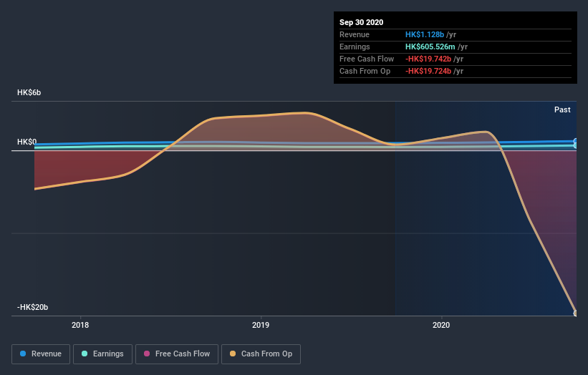
Task: Click the Revenue row label in tooltip
Action: click(x=355, y=34)
